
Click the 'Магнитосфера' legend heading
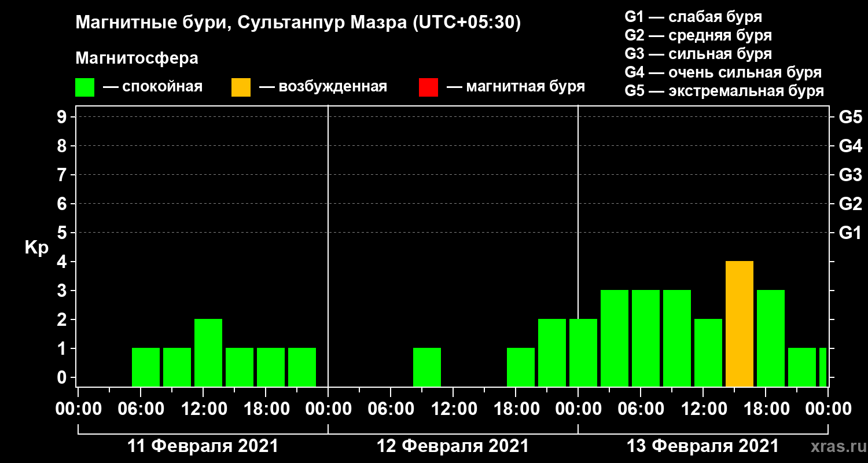(137, 58)
